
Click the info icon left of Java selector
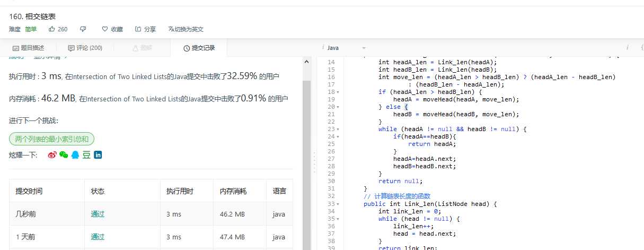click(x=322, y=48)
